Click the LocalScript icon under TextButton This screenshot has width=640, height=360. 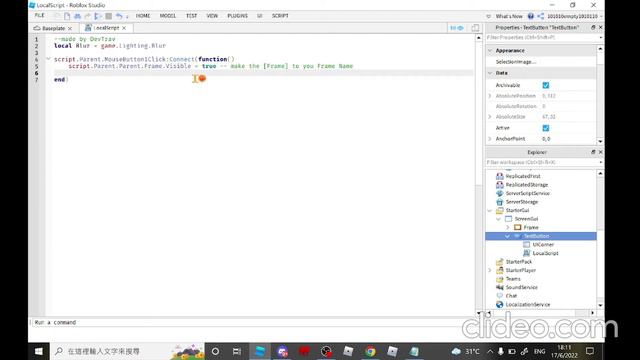tap(527, 253)
